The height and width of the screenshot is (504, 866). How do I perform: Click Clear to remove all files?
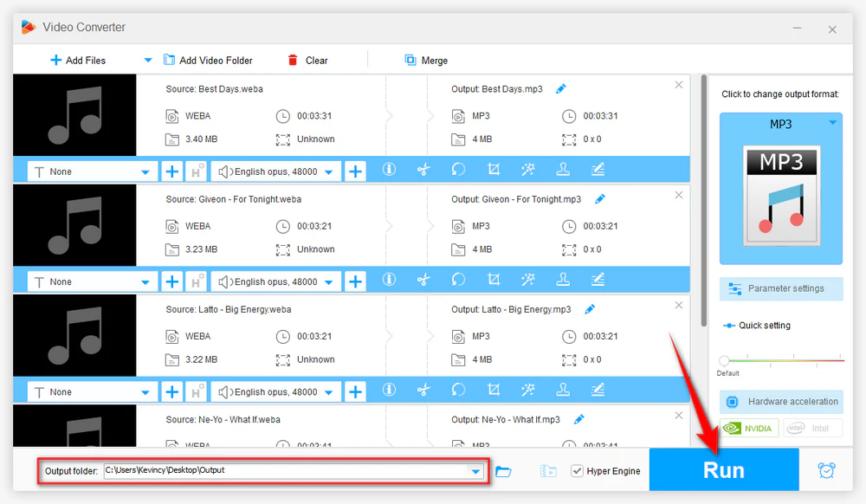tap(307, 60)
